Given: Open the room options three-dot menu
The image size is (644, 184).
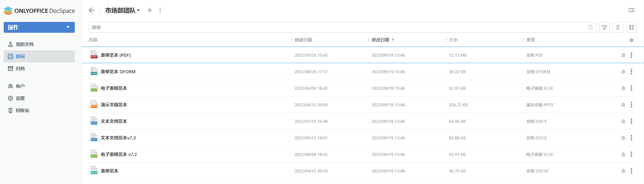Looking at the screenshot, I should [x=160, y=10].
